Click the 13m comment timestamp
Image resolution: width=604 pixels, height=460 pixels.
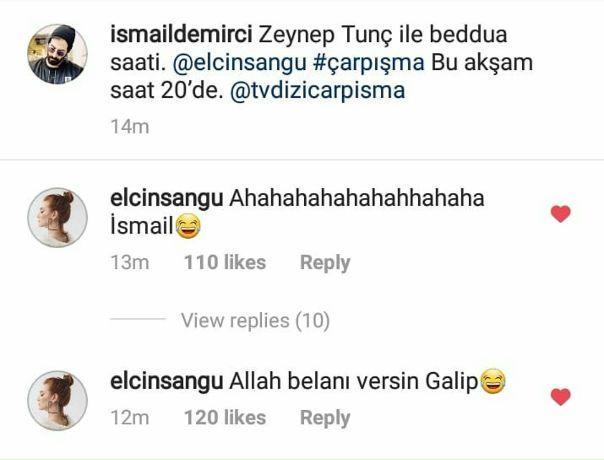[x=129, y=263]
